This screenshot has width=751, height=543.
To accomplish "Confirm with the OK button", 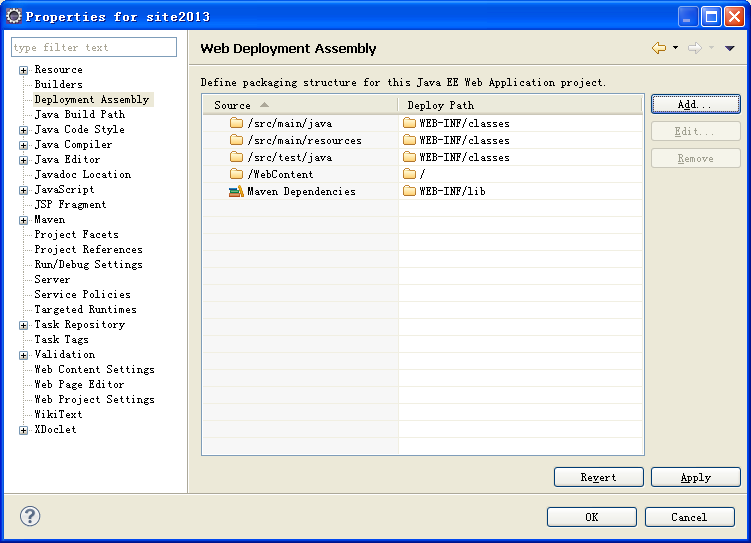I will click(592, 517).
